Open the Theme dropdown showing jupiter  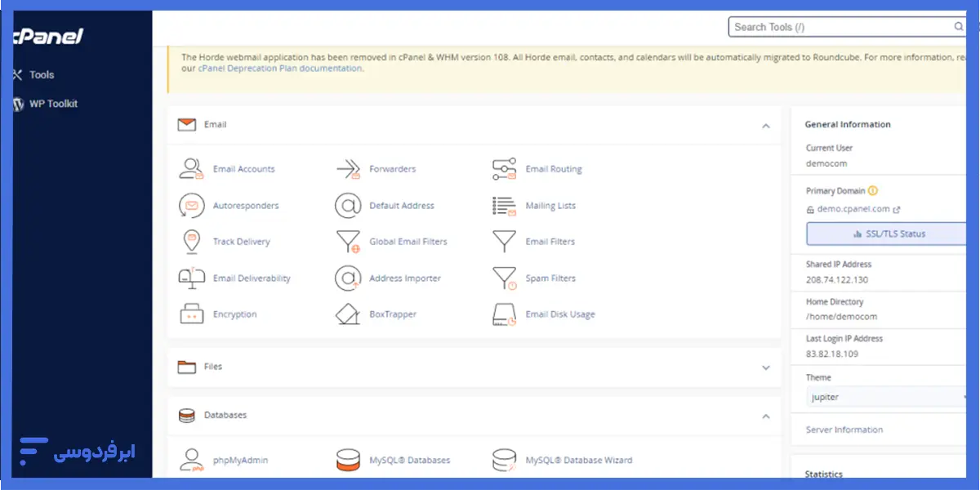[x=887, y=397]
